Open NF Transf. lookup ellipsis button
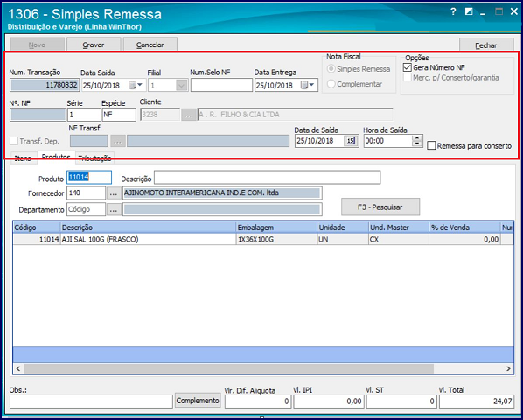The image size is (523, 420). tap(117, 141)
